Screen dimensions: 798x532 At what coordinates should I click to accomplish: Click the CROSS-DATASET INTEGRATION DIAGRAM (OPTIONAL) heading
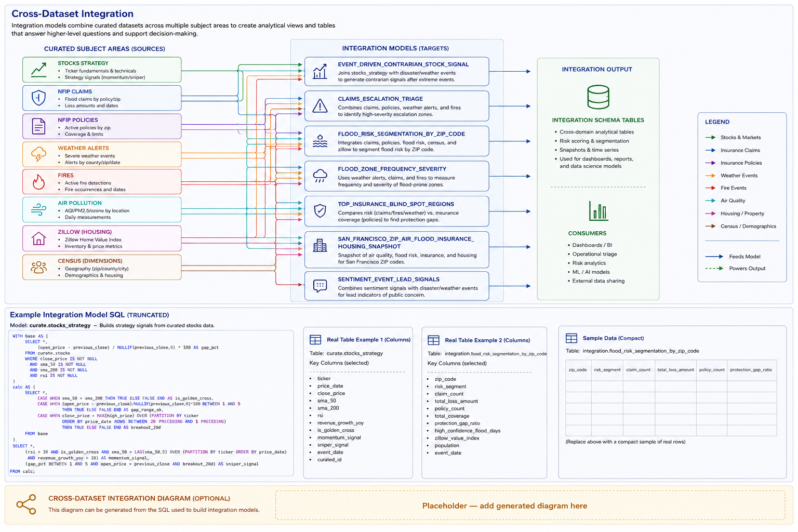[x=139, y=499]
